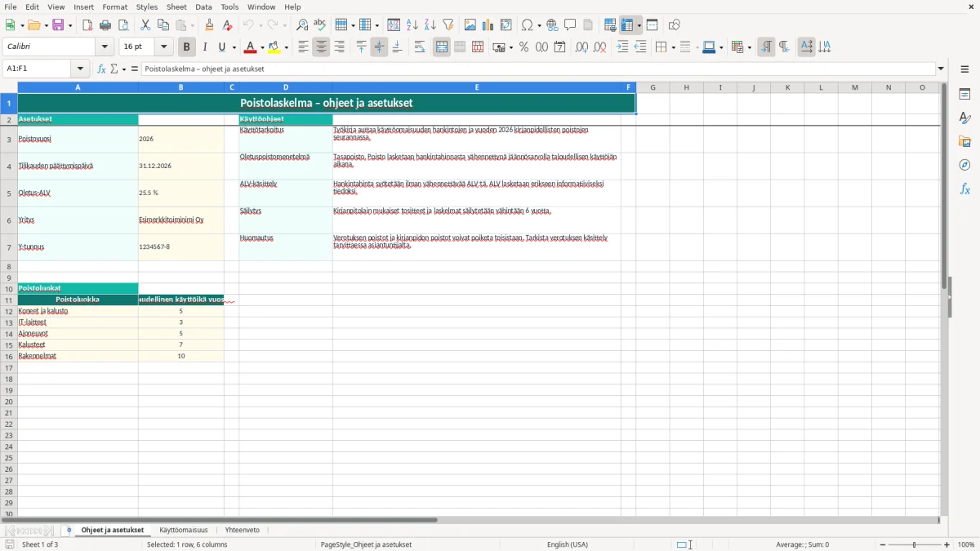980x551 pixels.
Task: Click the Cut scissors icon
Action: (145, 25)
